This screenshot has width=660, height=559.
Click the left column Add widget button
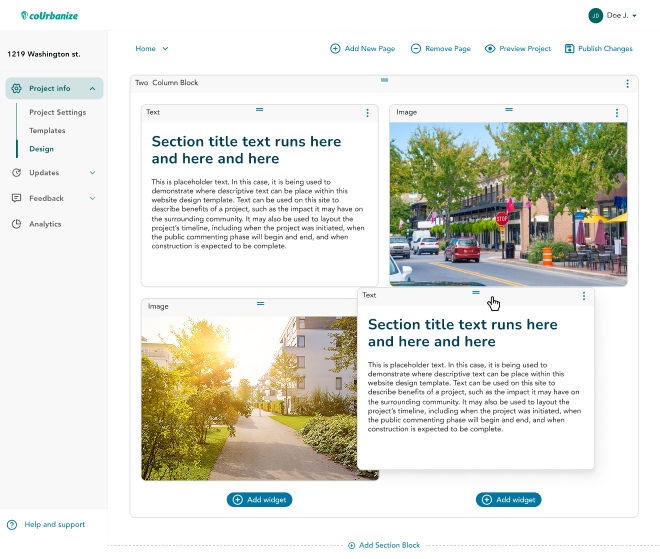click(260, 500)
